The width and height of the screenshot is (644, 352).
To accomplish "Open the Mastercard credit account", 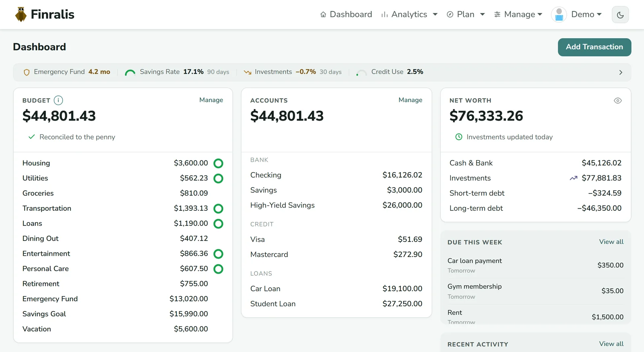I will (x=336, y=255).
